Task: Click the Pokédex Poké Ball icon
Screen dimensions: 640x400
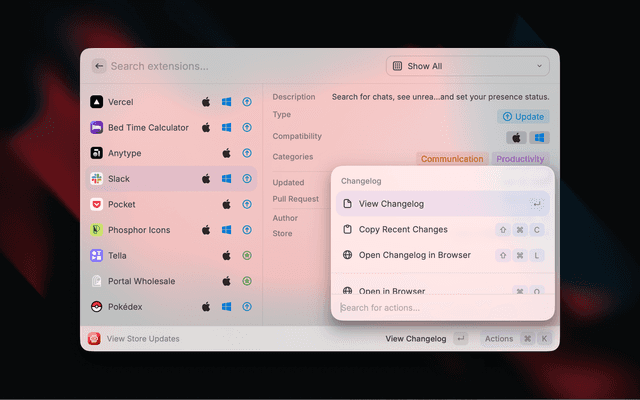Action: tap(96, 307)
